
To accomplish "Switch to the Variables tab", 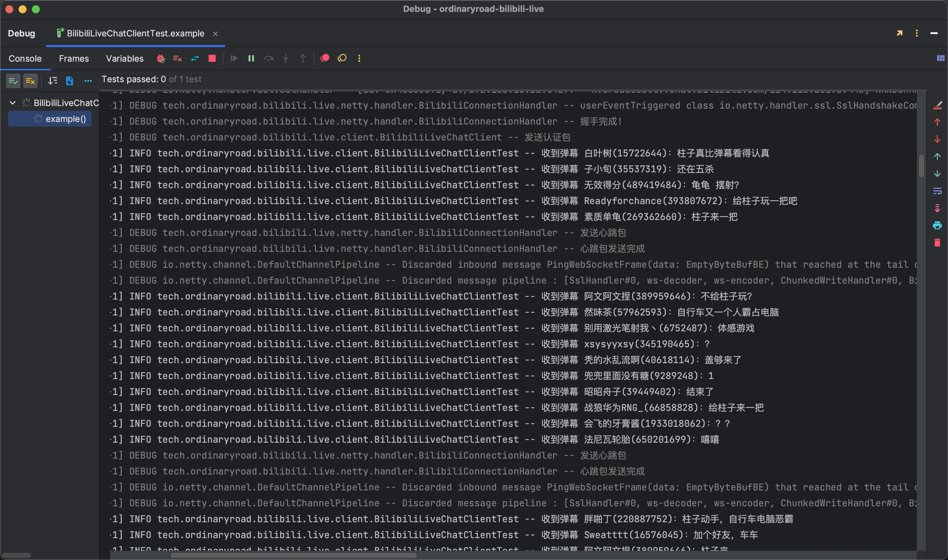I will pyautogui.click(x=125, y=59).
